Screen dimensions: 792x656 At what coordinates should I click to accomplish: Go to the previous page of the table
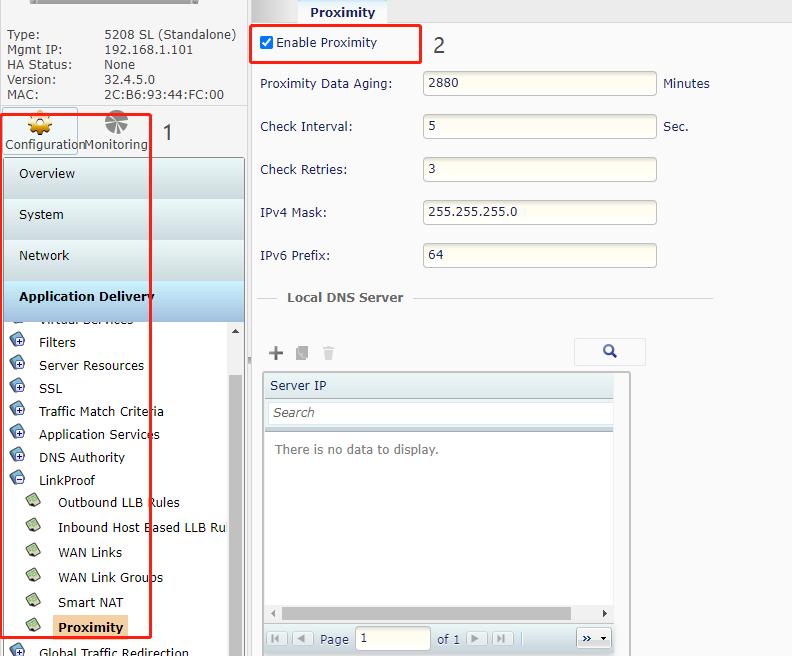pyautogui.click(x=302, y=639)
